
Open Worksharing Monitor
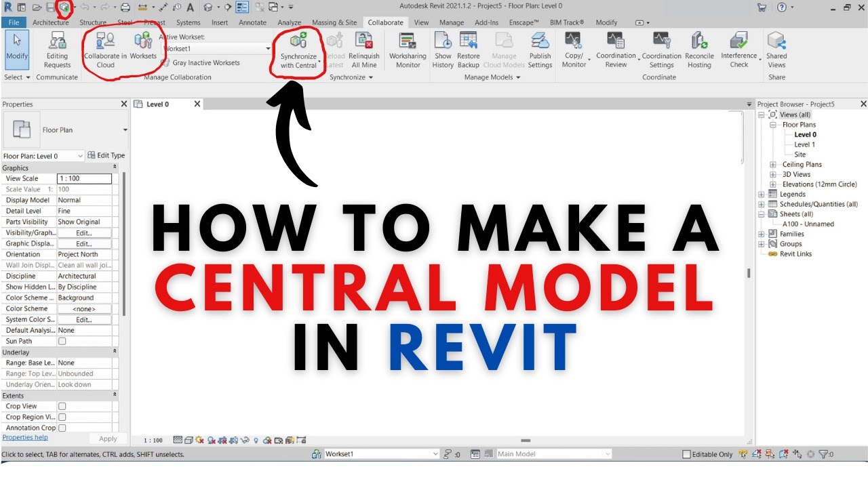408,49
